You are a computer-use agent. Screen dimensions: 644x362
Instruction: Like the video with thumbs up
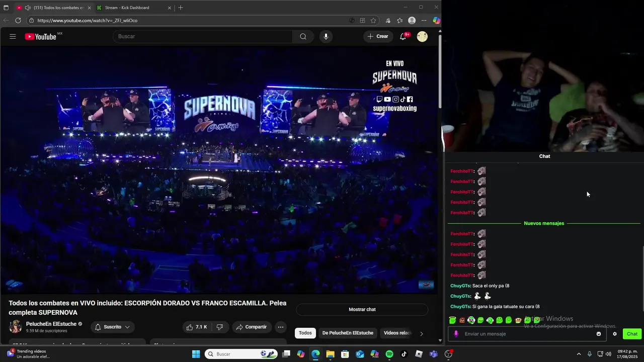(x=197, y=327)
